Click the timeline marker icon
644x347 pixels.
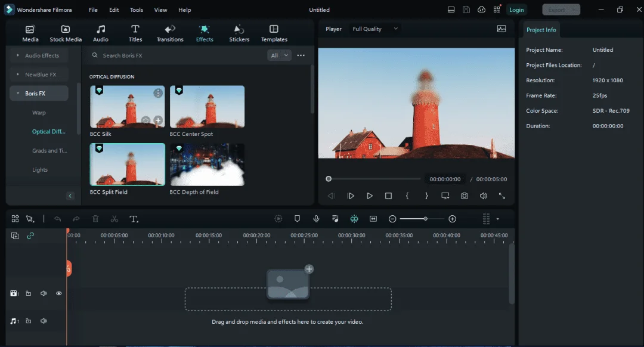[x=297, y=219]
